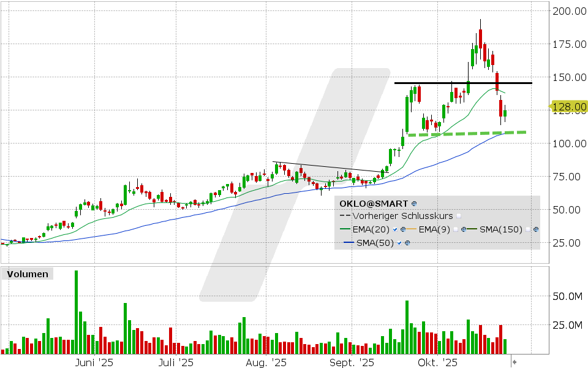
Task: Open the SMA(50) settings icon
Action: click(407, 243)
